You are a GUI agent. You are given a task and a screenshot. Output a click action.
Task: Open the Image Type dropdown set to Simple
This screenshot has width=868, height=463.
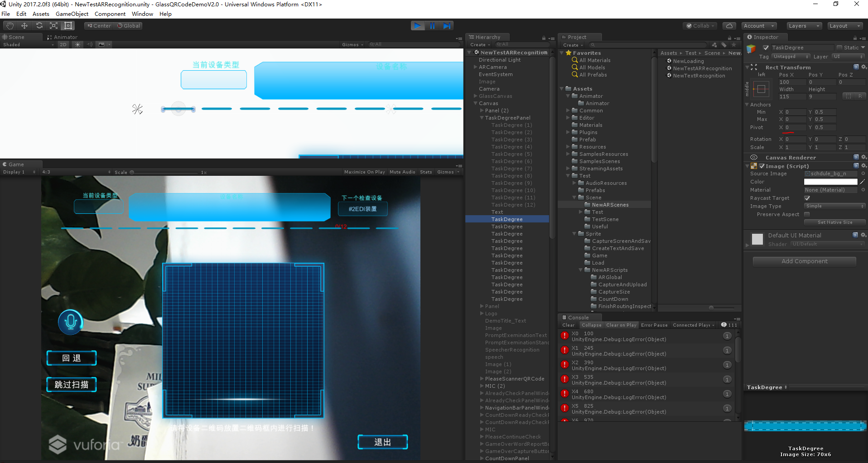pyautogui.click(x=835, y=206)
